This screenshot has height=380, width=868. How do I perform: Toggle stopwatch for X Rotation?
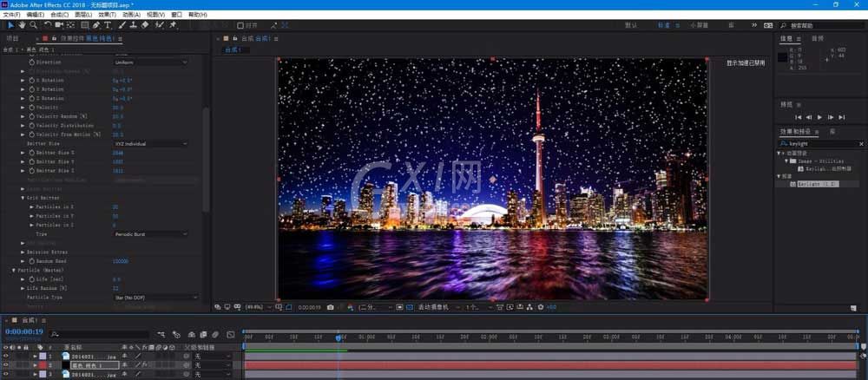coord(31,80)
